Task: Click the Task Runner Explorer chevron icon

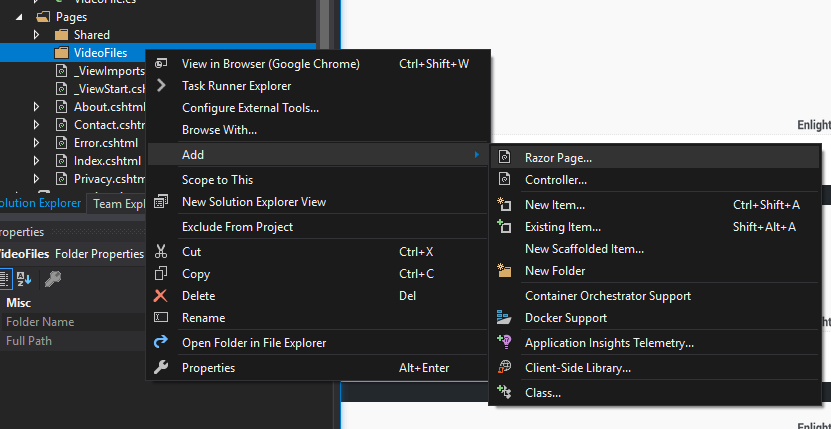Action: [161, 85]
